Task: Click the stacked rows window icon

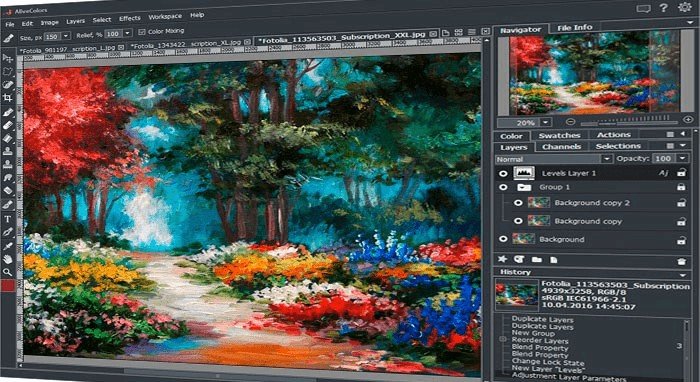Action: (x=472, y=32)
